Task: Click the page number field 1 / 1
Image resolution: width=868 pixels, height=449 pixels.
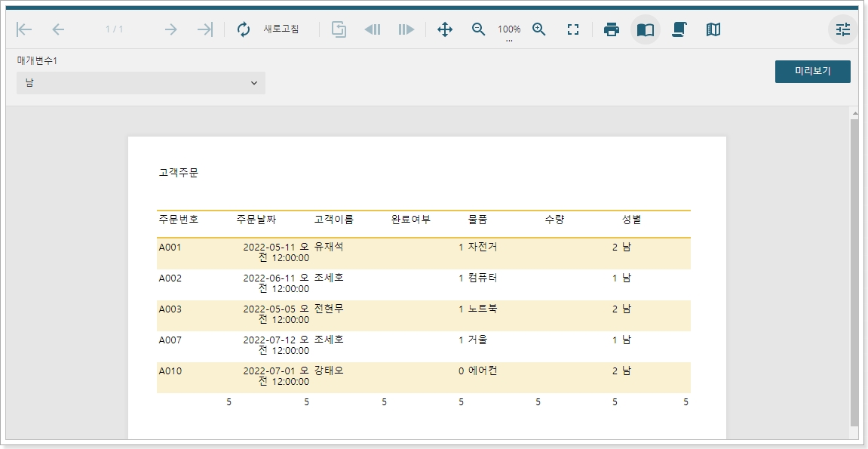Action: [x=115, y=29]
